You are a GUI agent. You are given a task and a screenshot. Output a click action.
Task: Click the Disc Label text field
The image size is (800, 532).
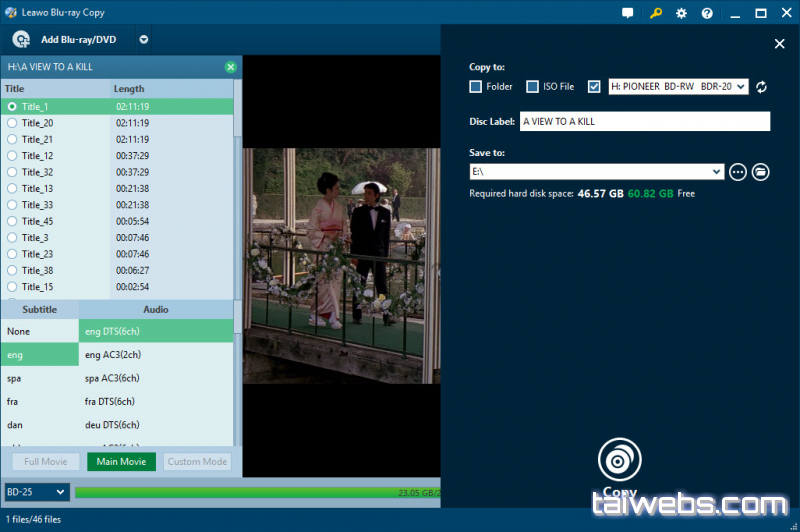pyautogui.click(x=644, y=121)
